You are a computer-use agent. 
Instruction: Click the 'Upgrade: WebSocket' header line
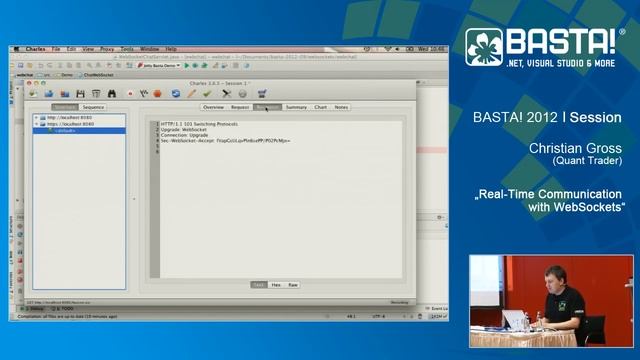point(184,129)
